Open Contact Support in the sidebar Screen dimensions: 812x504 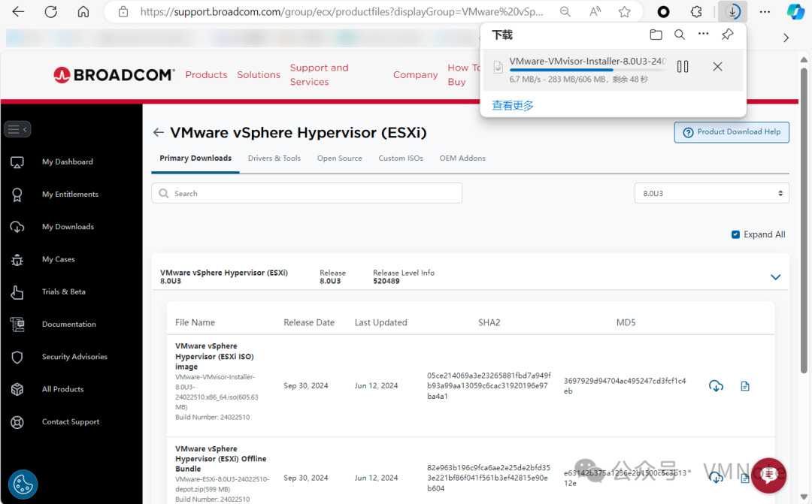click(71, 421)
